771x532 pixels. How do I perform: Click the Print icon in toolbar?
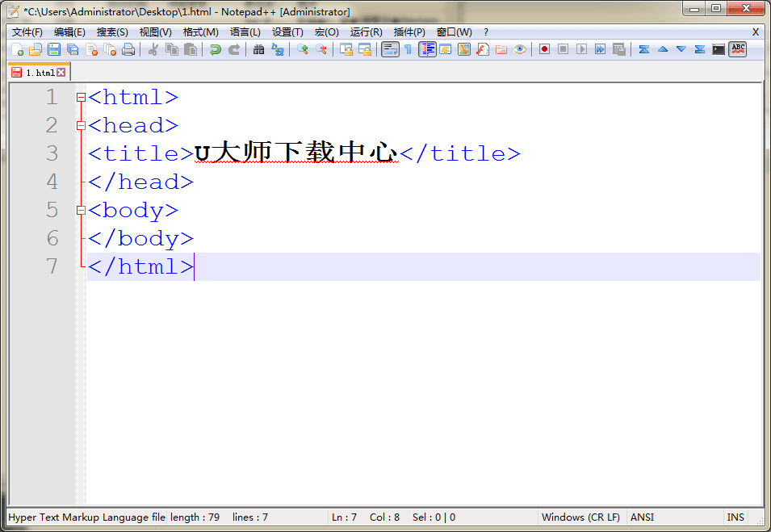tap(128, 49)
